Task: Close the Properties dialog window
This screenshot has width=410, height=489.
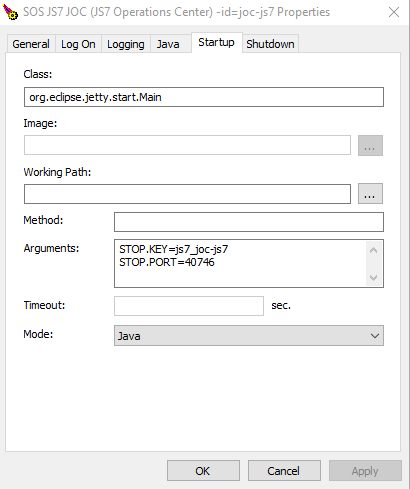Action: (394, 12)
